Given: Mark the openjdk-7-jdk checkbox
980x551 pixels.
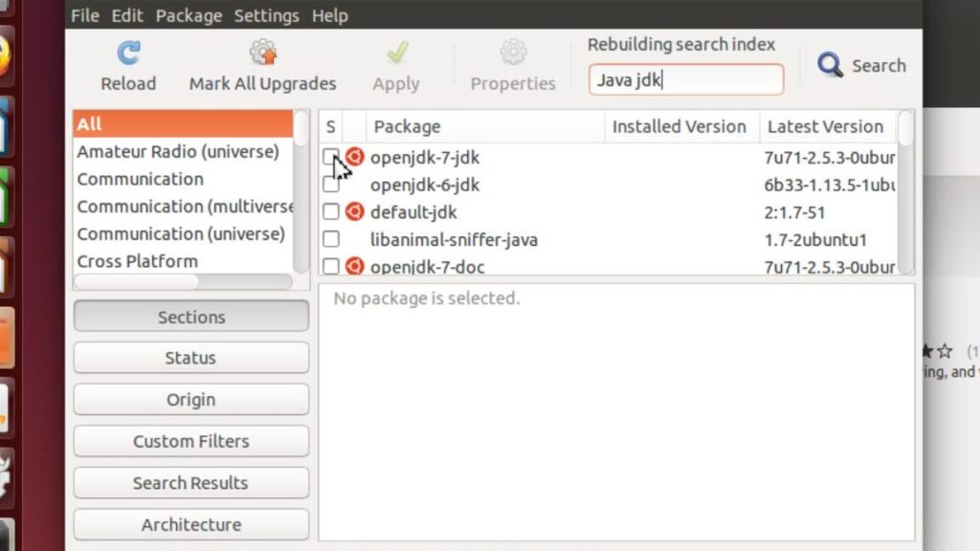Looking at the screenshot, I should pyautogui.click(x=330, y=157).
